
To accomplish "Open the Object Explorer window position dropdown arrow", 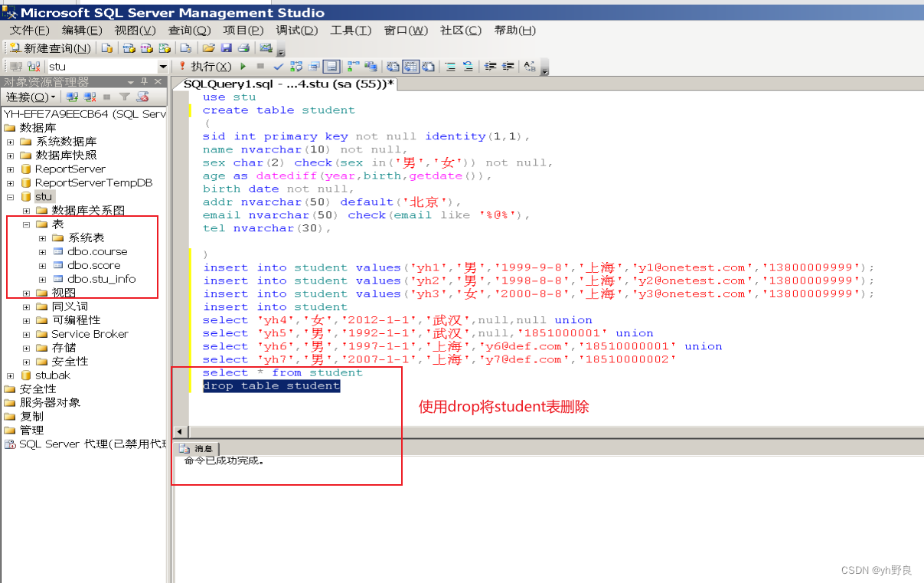I will coord(131,82).
